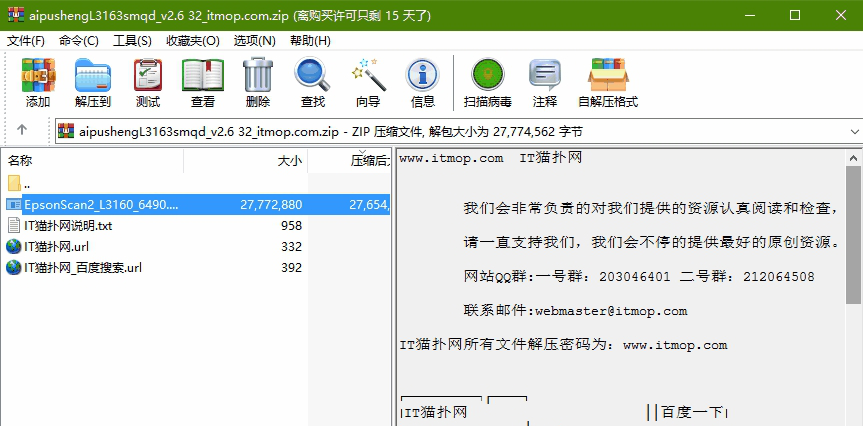
Task: Open the Find (查找) magnifier tool
Action: pos(313,76)
